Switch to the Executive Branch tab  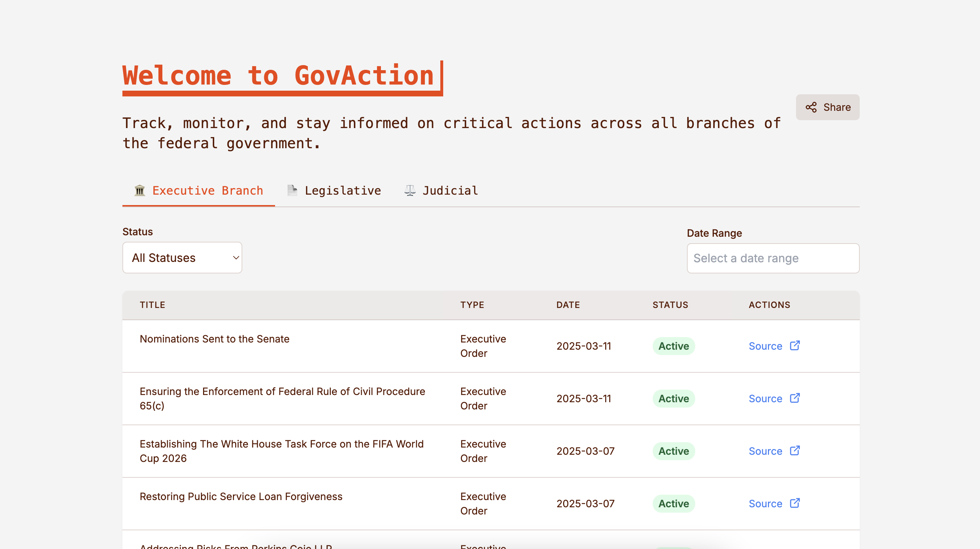(198, 190)
